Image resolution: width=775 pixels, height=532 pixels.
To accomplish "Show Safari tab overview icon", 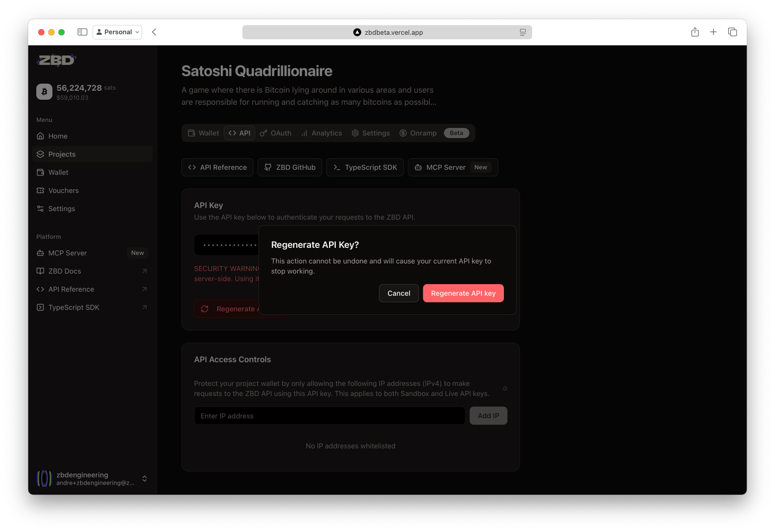I will [x=733, y=32].
